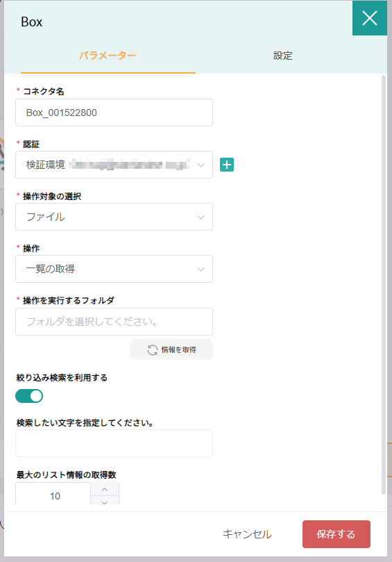Open the 操作 dropdown showing 一覧の取得
The width and height of the screenshot is (392, 562).
click(114, 269)
